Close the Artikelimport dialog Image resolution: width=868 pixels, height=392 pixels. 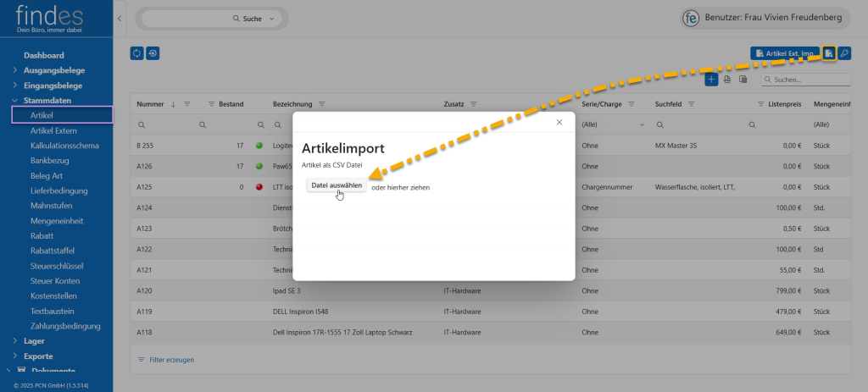(x=559, y=123)
